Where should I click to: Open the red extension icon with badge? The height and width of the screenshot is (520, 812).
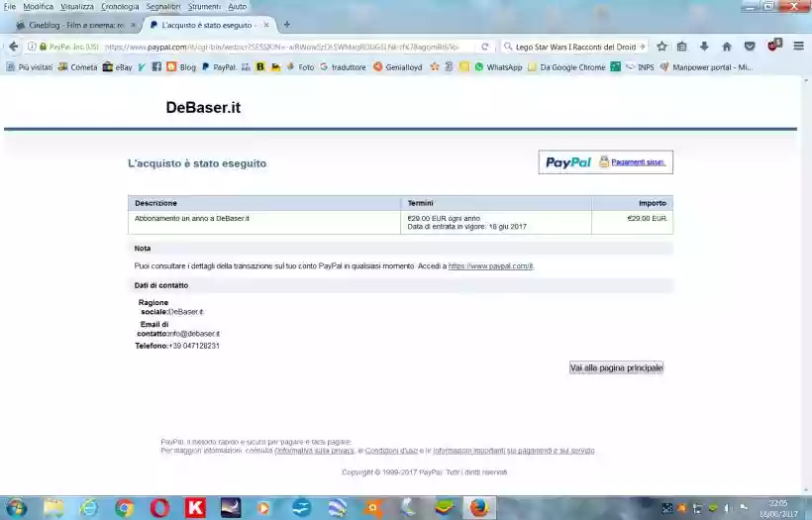(x=774, y=46)
